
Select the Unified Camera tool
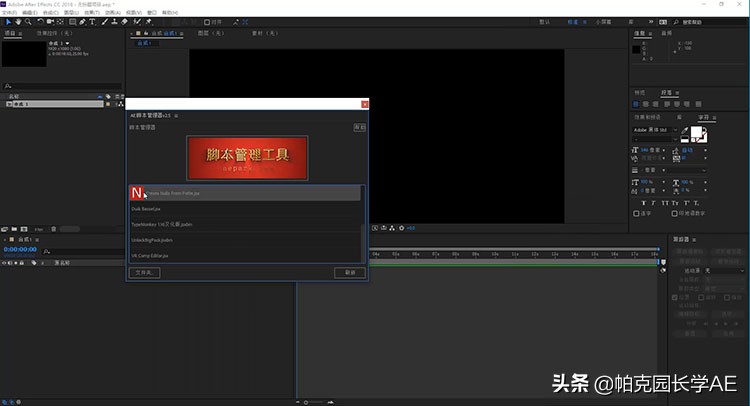coord(50,22)
